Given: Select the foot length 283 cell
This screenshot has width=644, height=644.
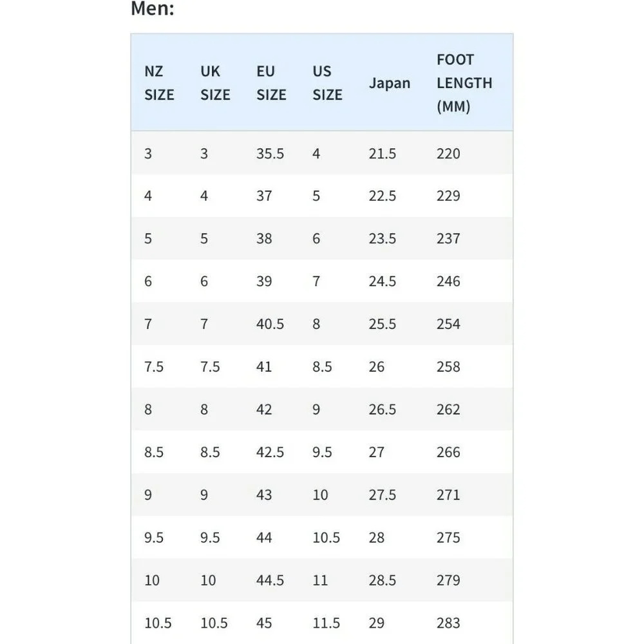Looking at the screenshot, I should pyautogui.click(x=448, y=623).
